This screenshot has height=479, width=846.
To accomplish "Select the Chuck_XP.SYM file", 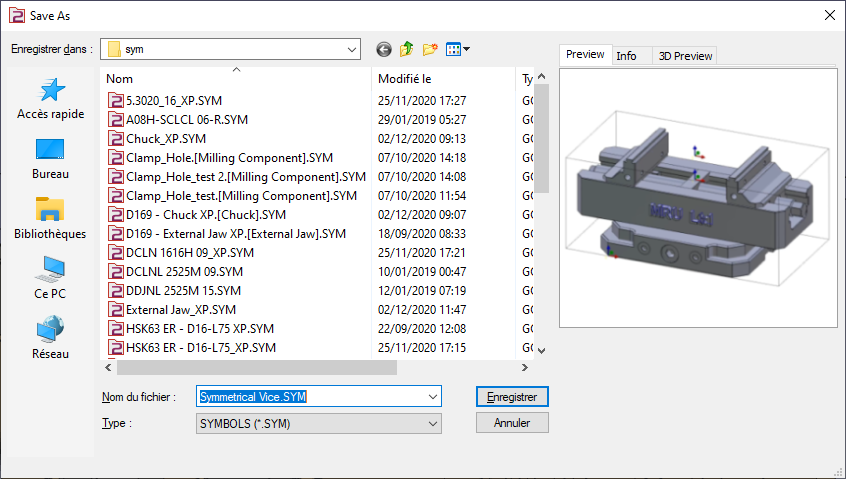I will 165,139.
